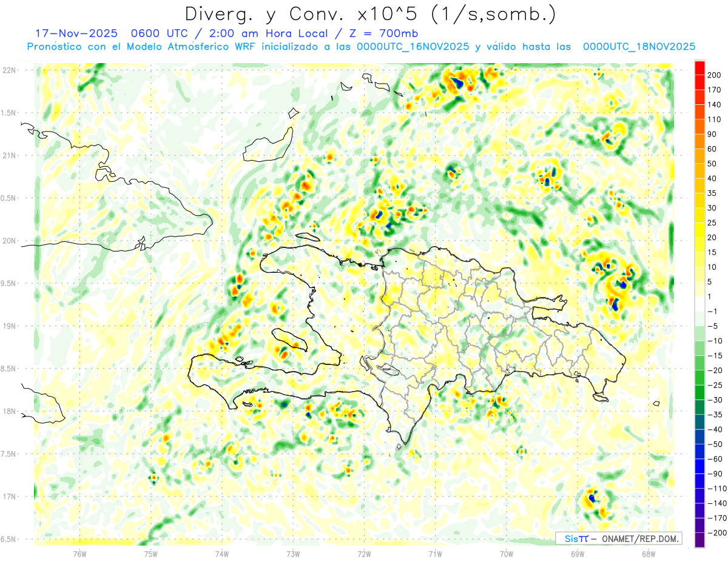Click the '21N' latitude axis label
728x562 pixels.
(x=8, y=156)
